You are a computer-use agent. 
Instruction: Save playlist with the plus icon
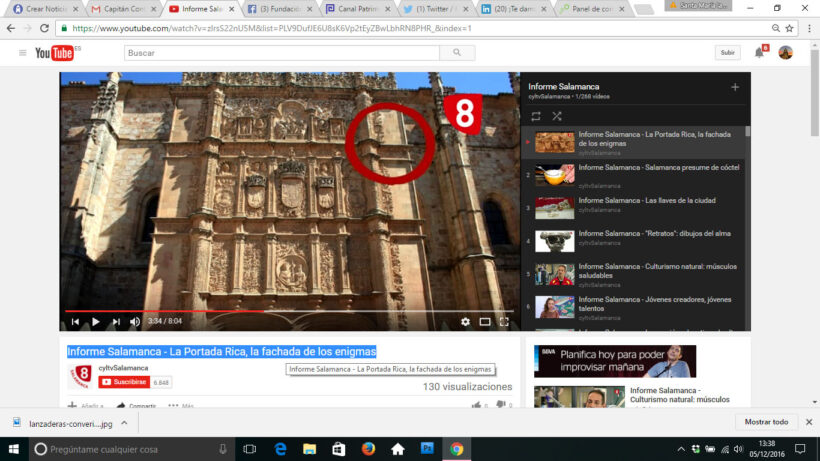[x=735, y=87]
